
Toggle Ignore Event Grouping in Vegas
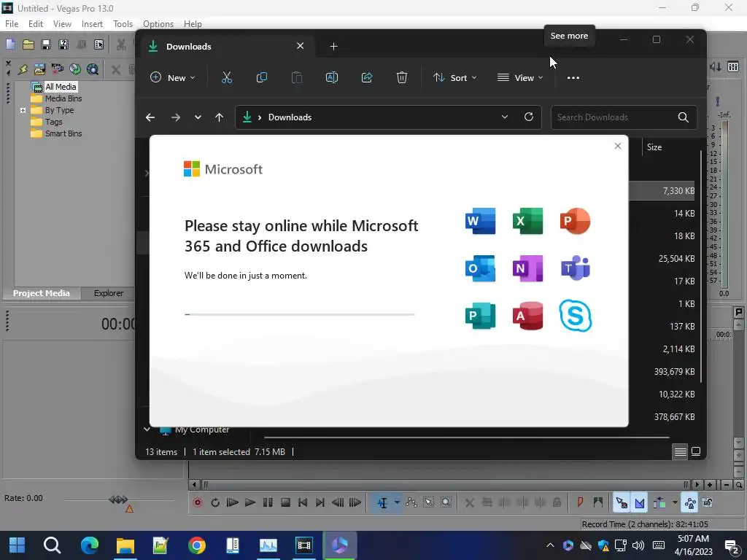pos(708,502)
